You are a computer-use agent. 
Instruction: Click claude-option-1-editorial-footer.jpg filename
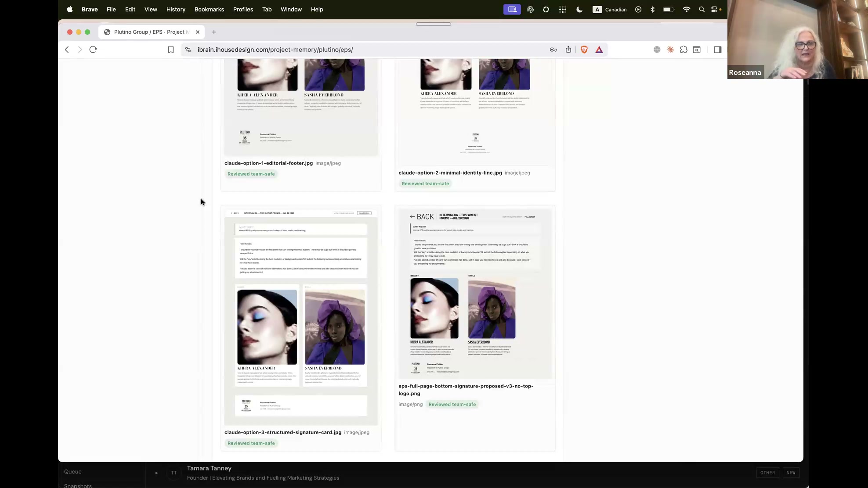click(268, 163)
